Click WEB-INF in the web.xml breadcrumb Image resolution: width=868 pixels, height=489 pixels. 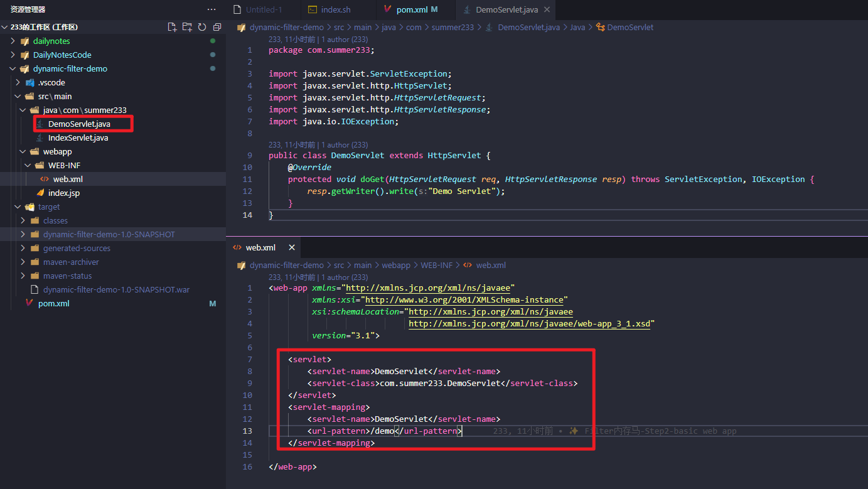436,265
